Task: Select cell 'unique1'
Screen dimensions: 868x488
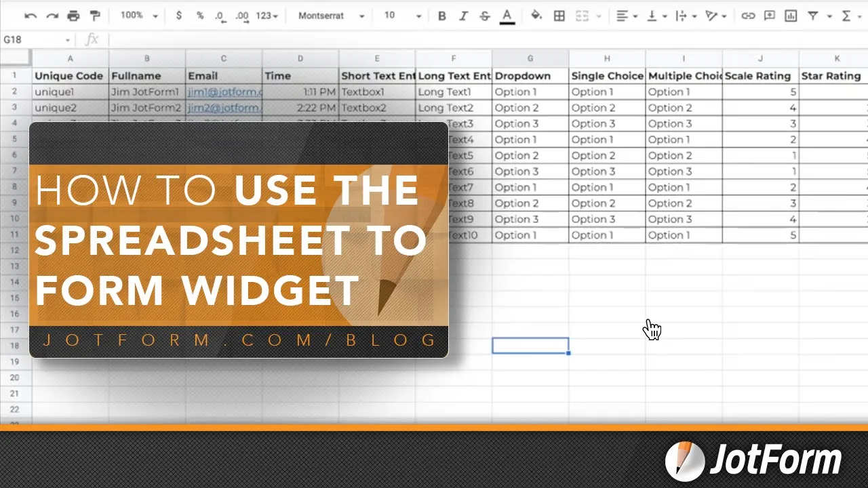Action: [x=71, y=91]
